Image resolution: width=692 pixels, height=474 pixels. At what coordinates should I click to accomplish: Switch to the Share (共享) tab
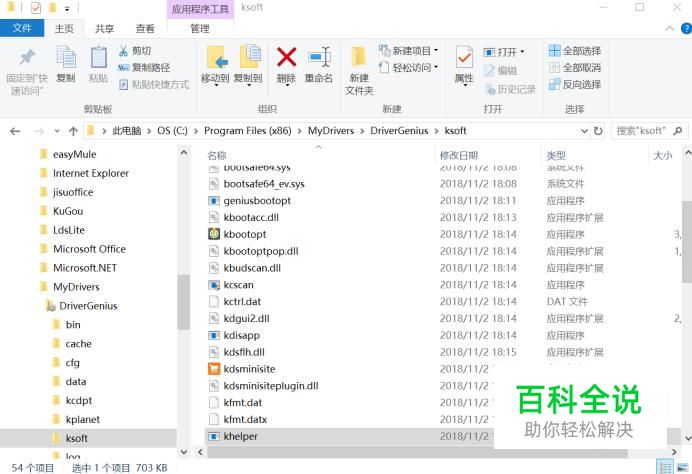tap(105, 29)
